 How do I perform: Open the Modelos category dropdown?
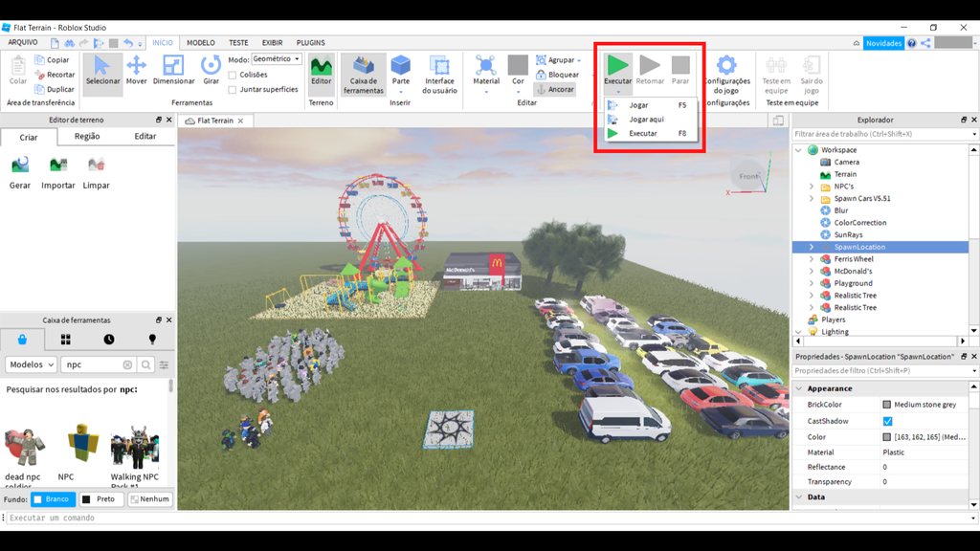[32, 364]
